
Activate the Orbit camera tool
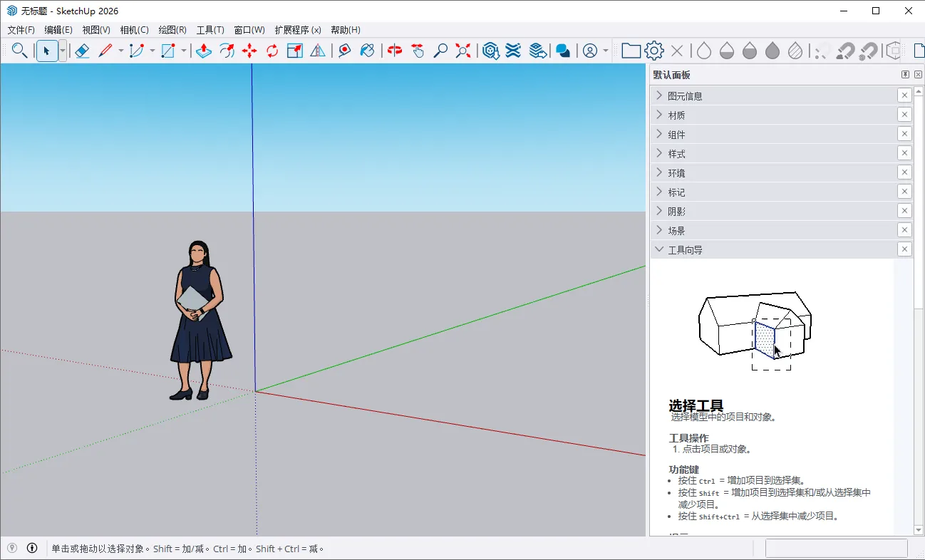395,51
